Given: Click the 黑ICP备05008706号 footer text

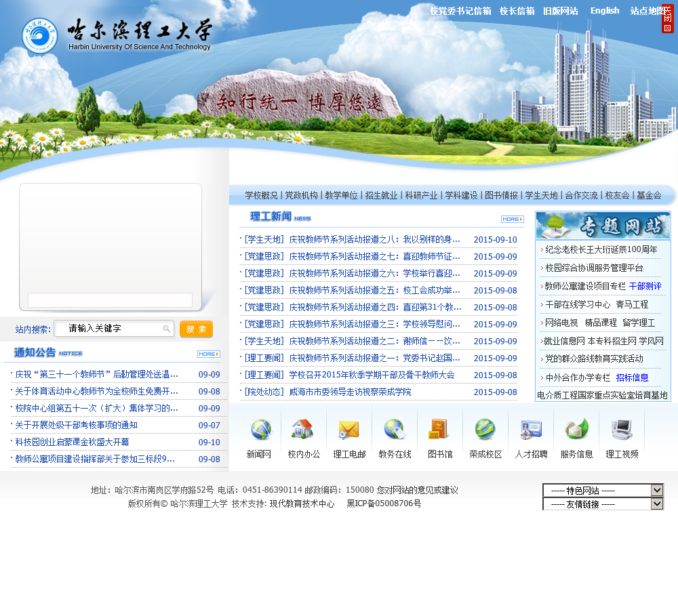Looking at the screenshot, I should point(384,504).
